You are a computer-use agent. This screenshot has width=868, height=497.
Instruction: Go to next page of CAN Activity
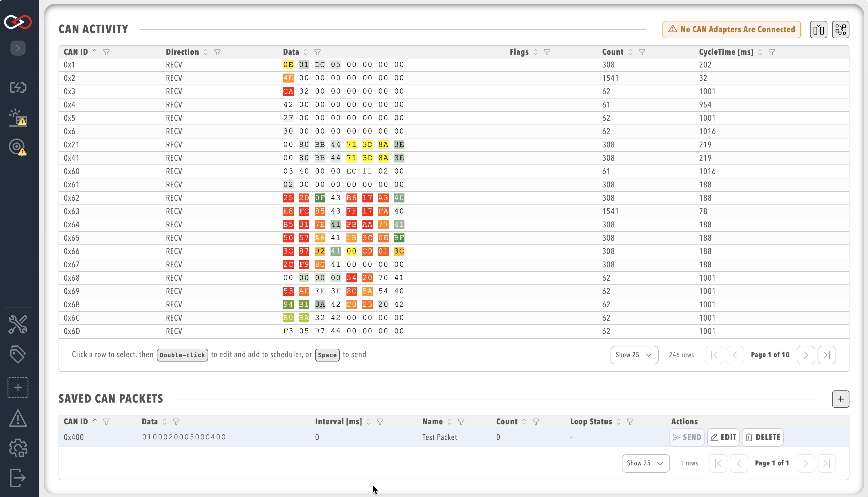[805, 355]
